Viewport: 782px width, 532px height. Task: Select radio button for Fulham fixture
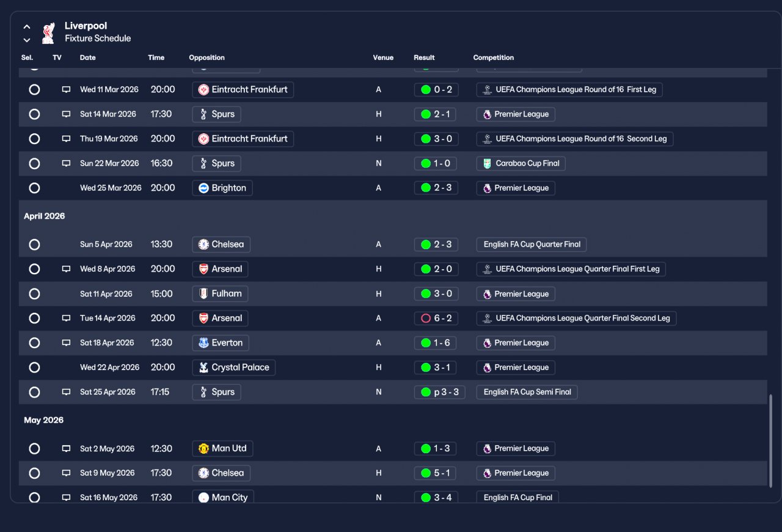[34, 294]
